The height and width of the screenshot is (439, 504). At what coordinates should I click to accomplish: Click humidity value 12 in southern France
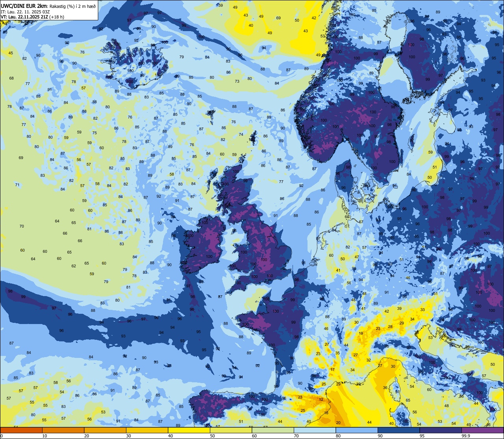coord(321,400)
